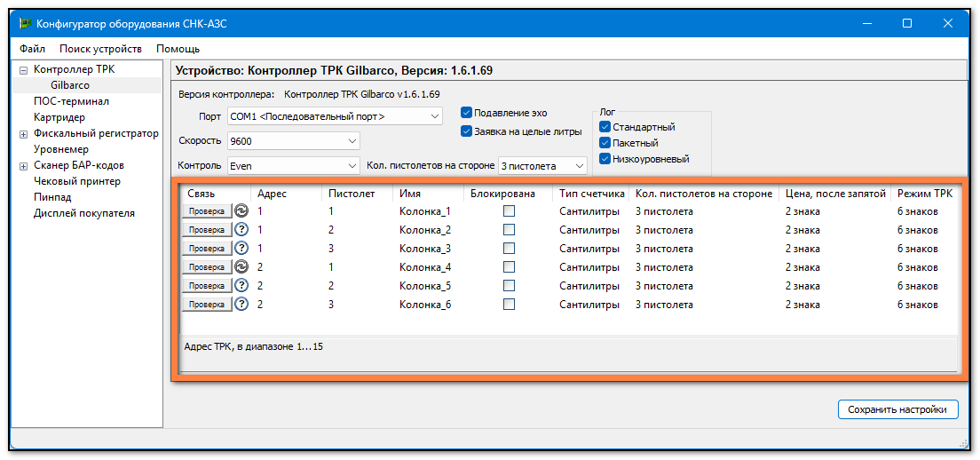980x460 pixels.
Task: Select ПОС-терминал in the device tree
Action: point(71,101)
